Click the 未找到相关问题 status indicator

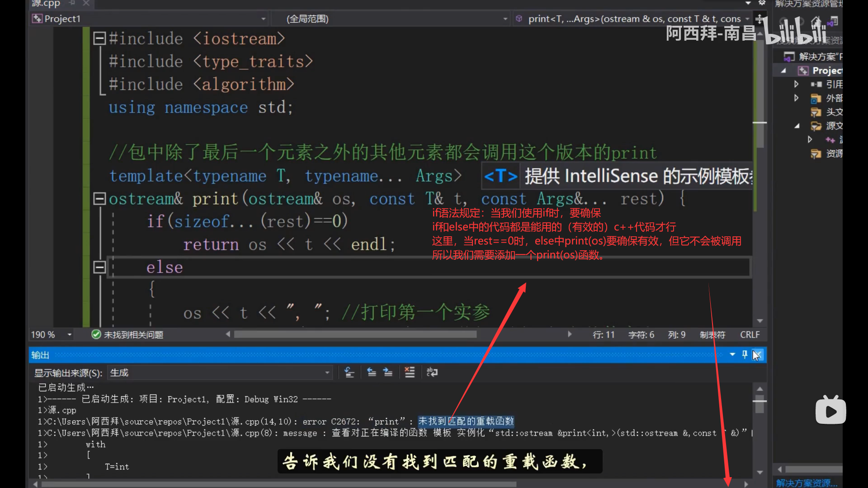[127, 335]
